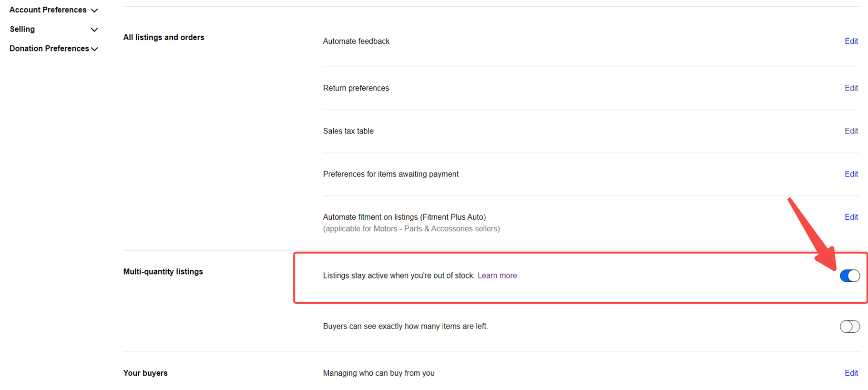
Task: Expand the Selling section chevron
Action: point(94,30)
